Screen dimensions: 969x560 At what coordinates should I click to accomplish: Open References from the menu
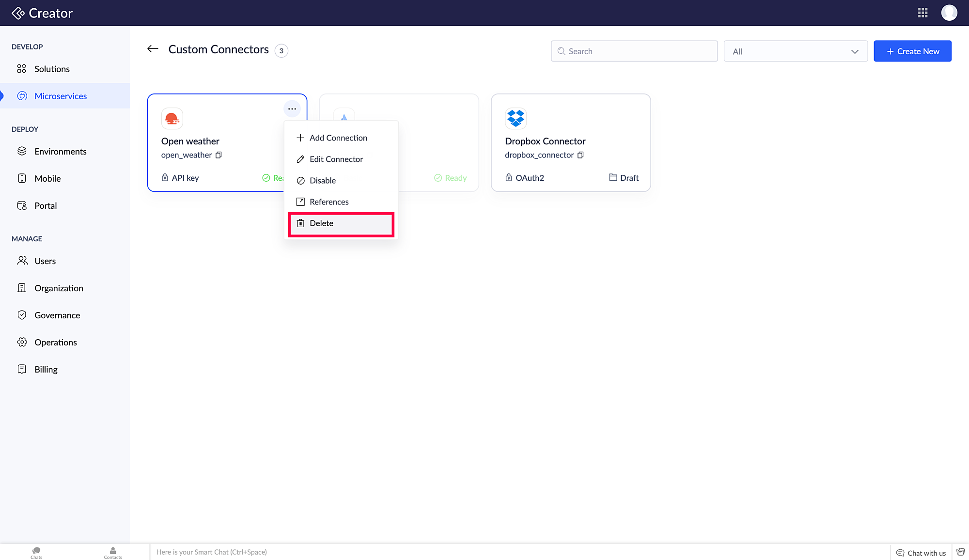(x=328, y=202)
